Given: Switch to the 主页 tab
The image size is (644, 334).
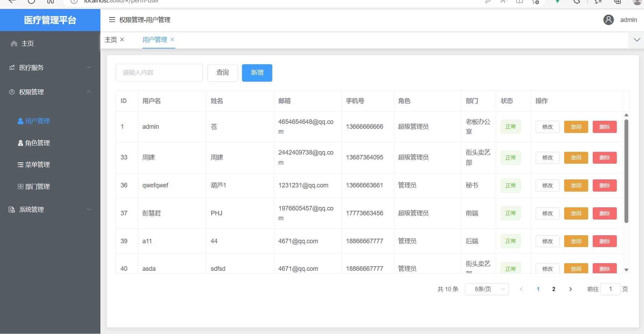Looking at the screenshot, I should [x=111, y=40].
